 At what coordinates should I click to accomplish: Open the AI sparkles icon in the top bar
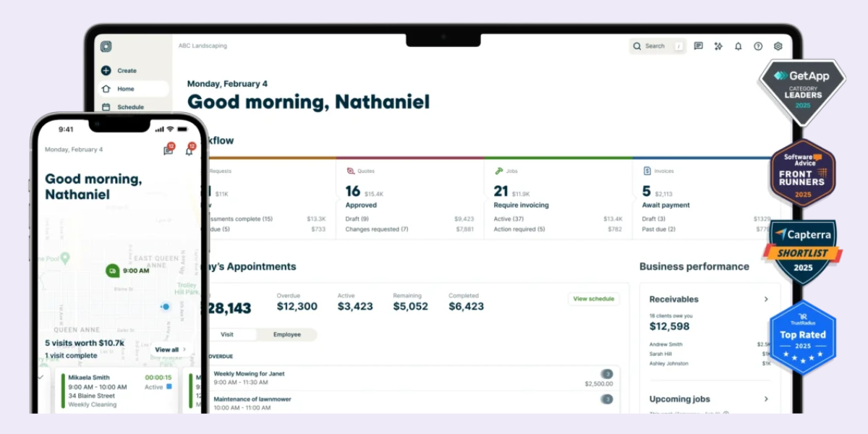pyautogui.click(x=718, y=46)
